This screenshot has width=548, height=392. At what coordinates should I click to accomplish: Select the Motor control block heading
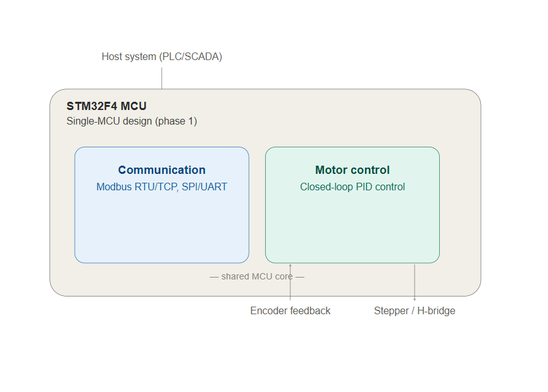[352, 170]
